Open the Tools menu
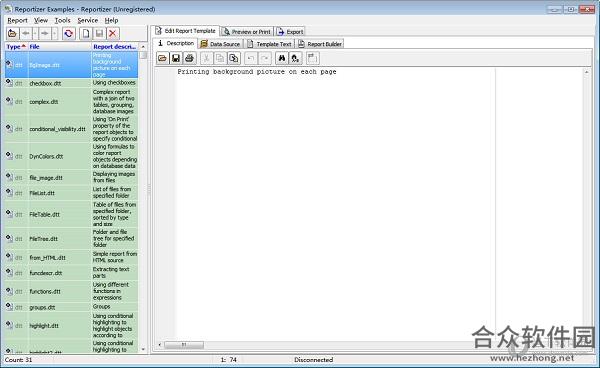The height and width of the screenshot is (368, 600). 62,20
